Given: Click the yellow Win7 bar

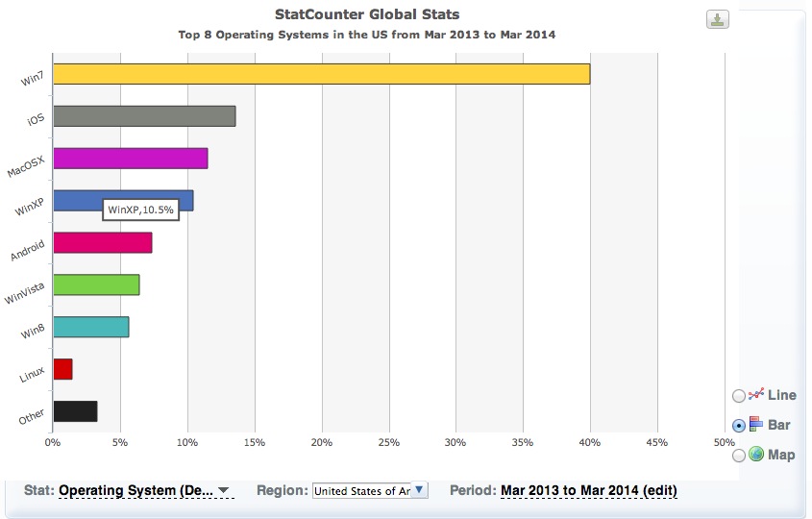Looking at the screenshot, I should point(321,74).
